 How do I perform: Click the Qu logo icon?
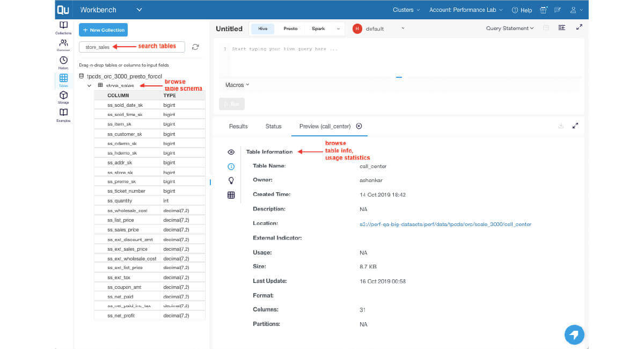tap(63, 10)
